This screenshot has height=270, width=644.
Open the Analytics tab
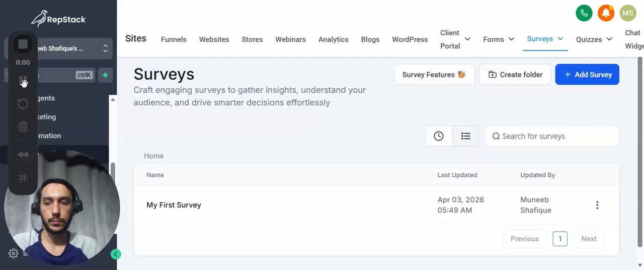(333, 39)
